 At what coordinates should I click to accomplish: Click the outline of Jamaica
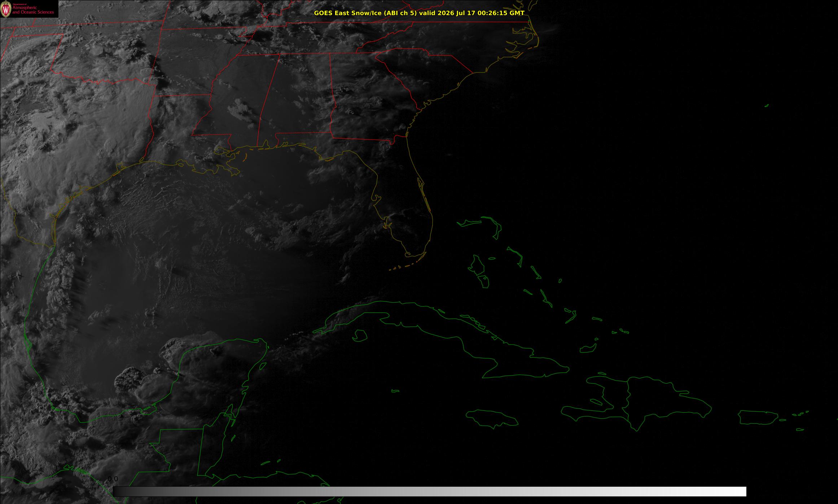click(492, 417)
